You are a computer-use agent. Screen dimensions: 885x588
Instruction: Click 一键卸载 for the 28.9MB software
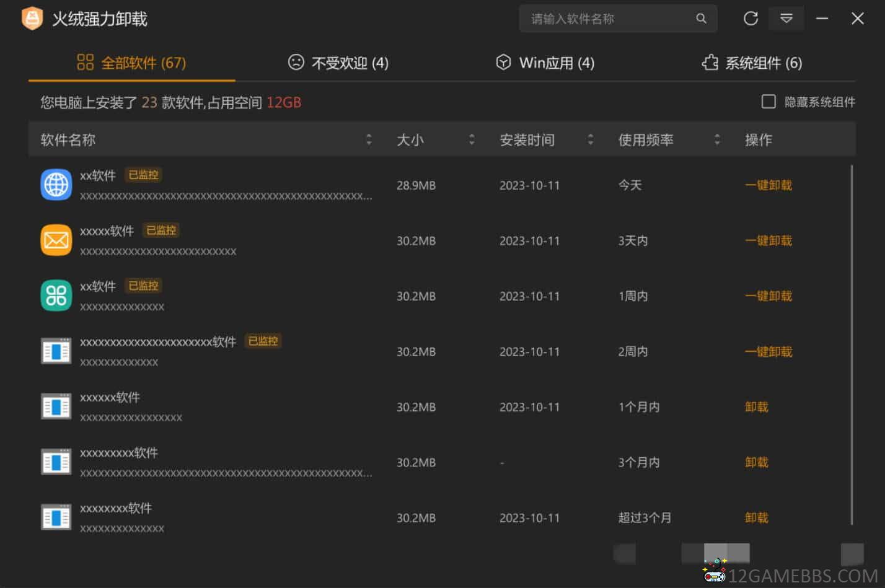click(768, 185)
